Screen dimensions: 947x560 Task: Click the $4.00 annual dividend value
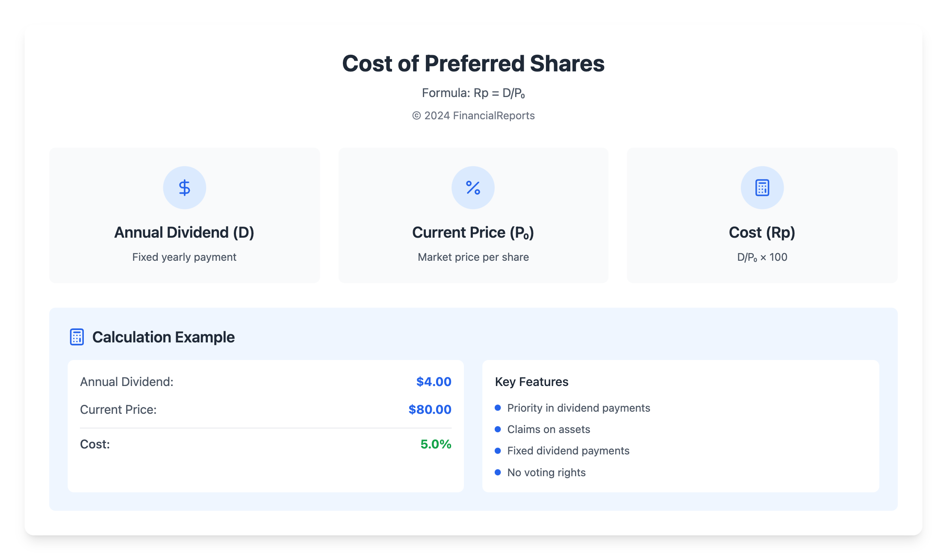click(x=434, y=382)
